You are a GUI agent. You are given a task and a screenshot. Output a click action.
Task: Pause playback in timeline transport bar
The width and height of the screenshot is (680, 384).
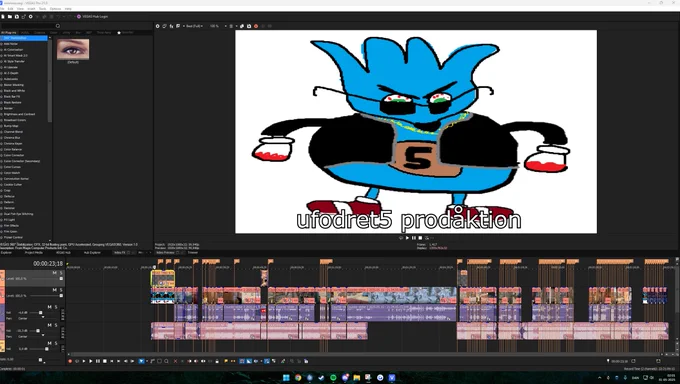[98, 361]
